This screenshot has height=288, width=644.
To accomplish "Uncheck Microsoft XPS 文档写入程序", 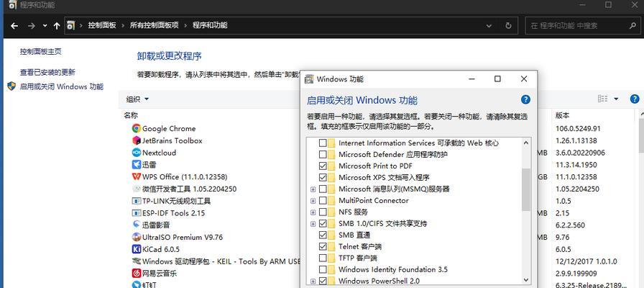I will (323, 178).
